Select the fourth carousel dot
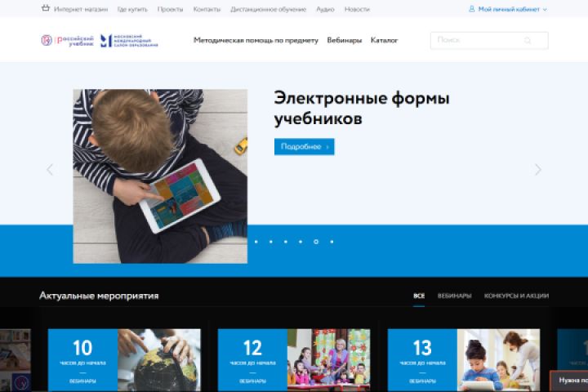Screen dimensions: 588x392 (x=301, y=242)
